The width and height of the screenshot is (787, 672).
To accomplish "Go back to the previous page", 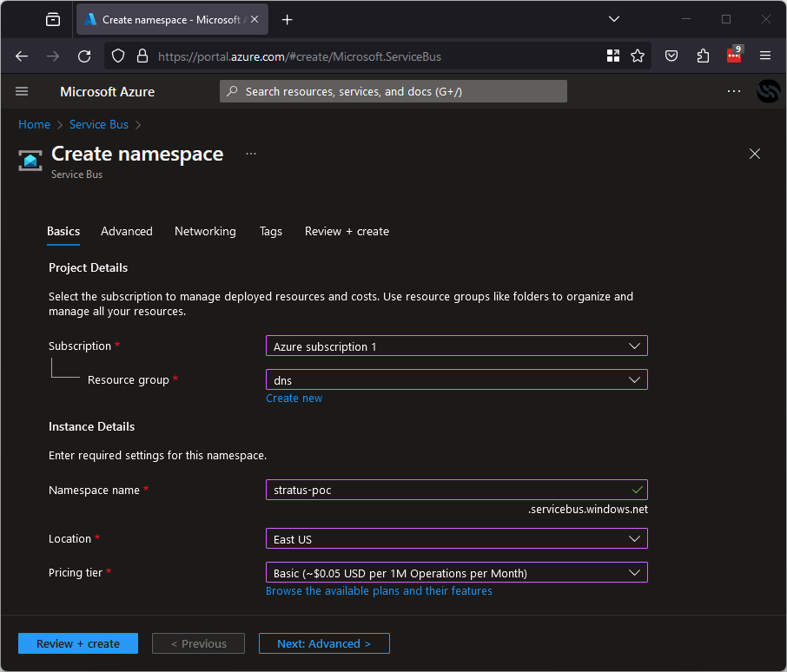I will click(x=22, y=56).
